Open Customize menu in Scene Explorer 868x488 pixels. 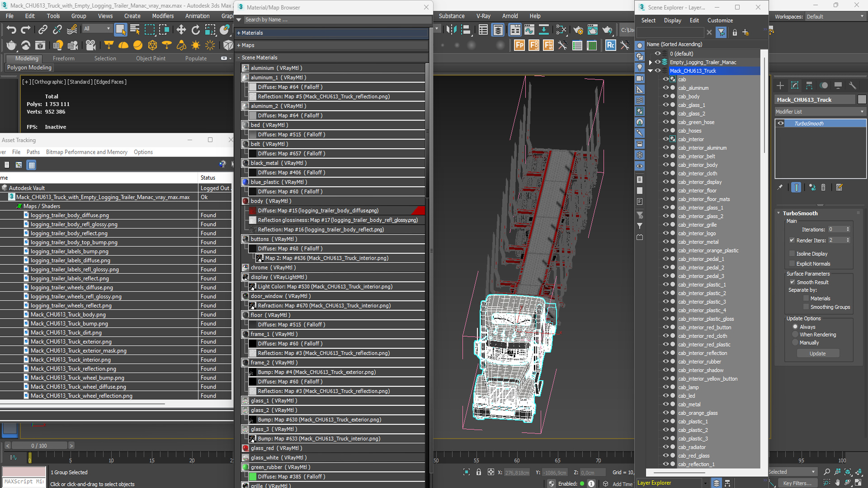[720, 20]
